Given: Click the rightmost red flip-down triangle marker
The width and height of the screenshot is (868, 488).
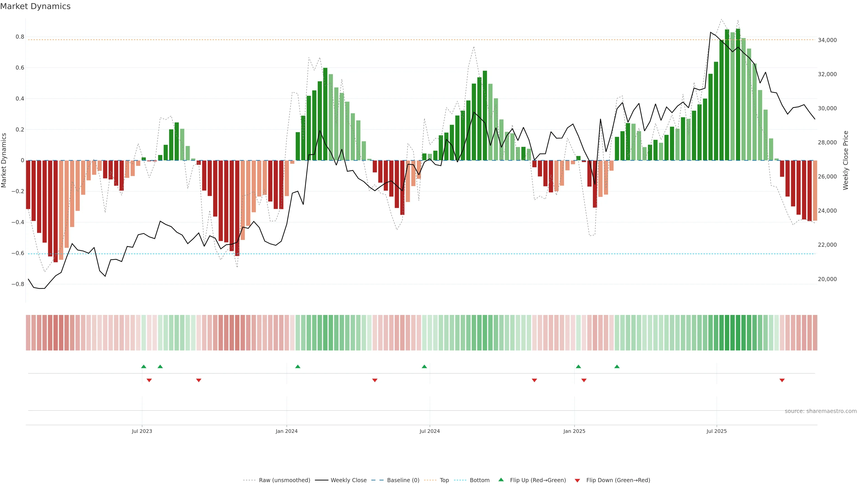Looking at the screenshot, I should point(782,380).
